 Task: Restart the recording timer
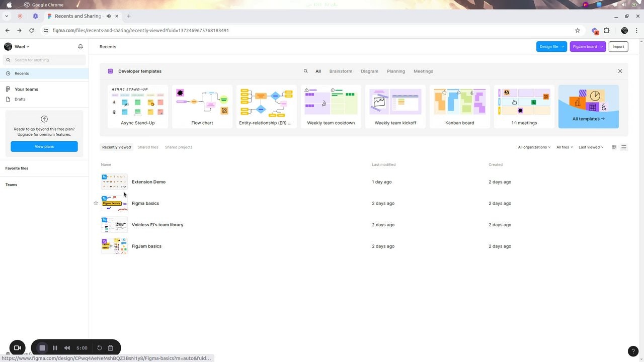coord(99,347)
